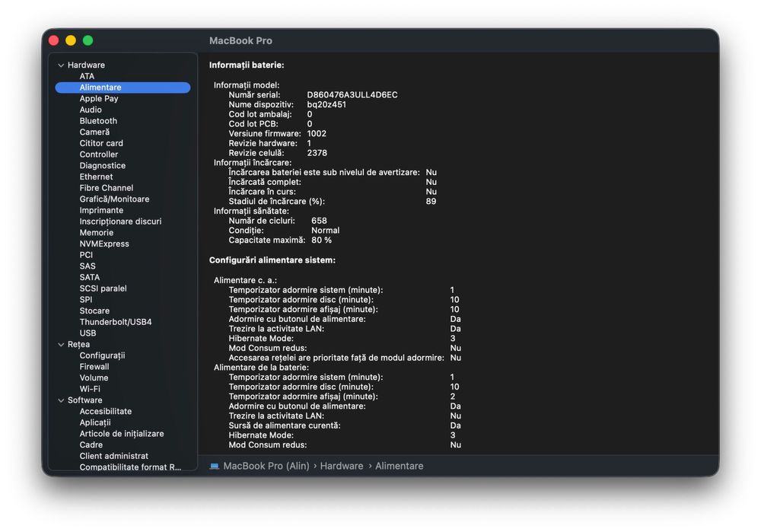Click Hardware in the path bar
This screenshot has height=532, width=761.
tap(341, 466)
